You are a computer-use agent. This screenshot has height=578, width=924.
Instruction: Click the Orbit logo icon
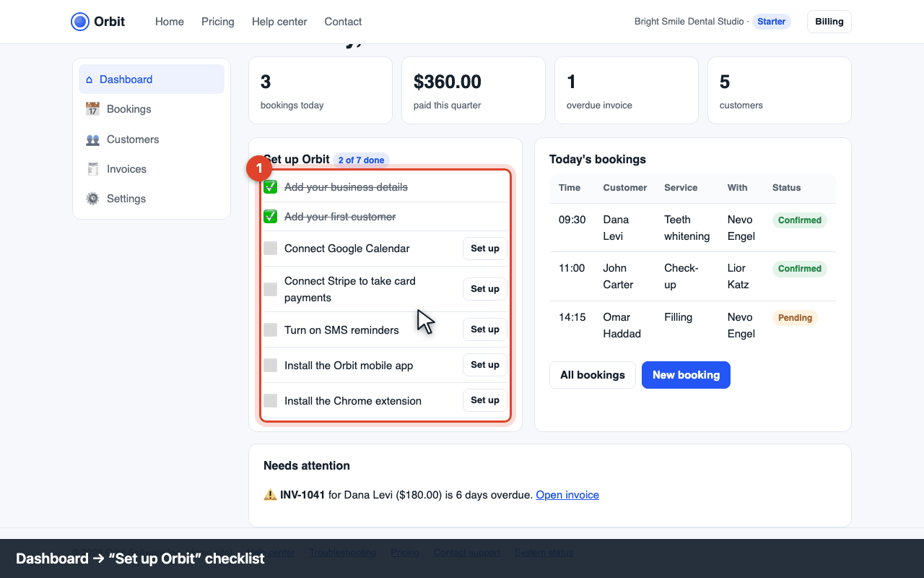(80, 22)
